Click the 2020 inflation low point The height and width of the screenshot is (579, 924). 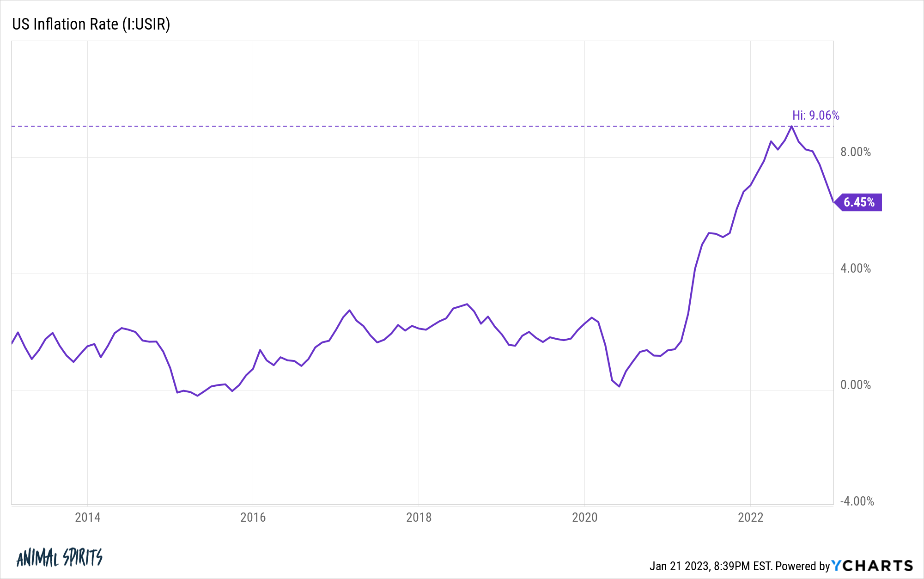[619, 386]
